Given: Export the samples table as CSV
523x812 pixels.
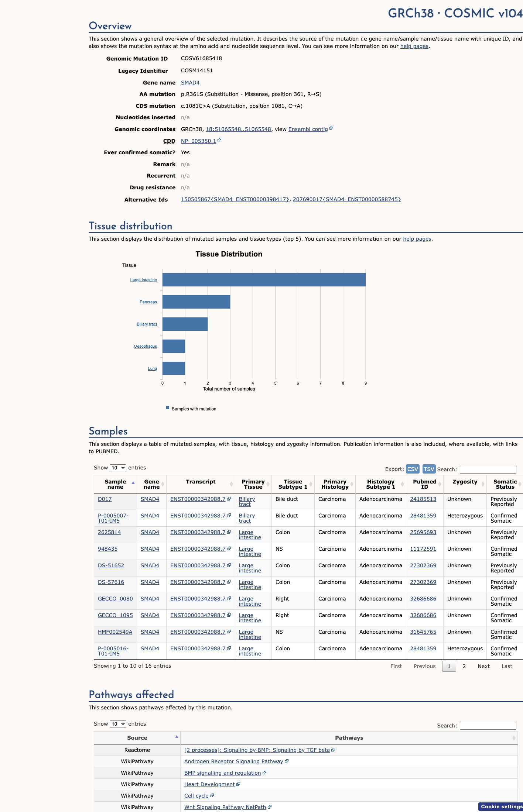Looking at the screenshot, I should 413,469.
